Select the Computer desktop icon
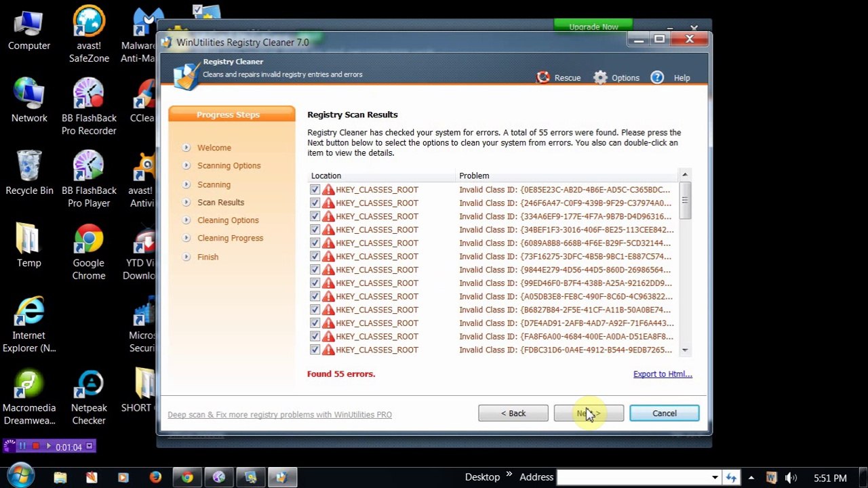This screenshot has width=868, height=488. [29, 30]
